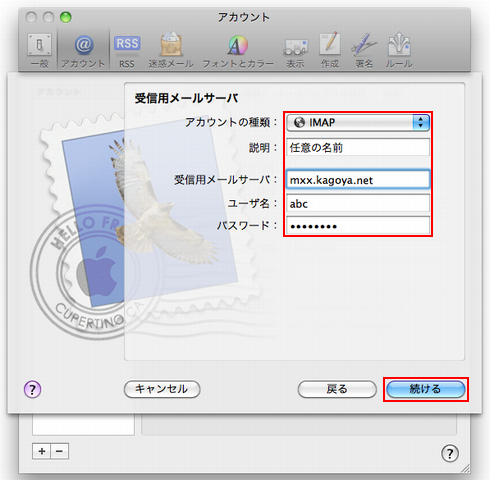The height and width of the screenshot is (480, 490).
Task: Open the purple help button in the dialog
Action: (x=32, y=389)
